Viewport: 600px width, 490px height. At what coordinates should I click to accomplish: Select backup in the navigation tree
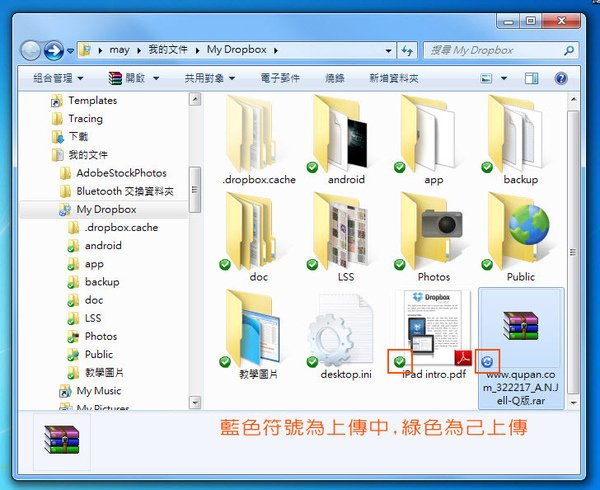(93, 282)
